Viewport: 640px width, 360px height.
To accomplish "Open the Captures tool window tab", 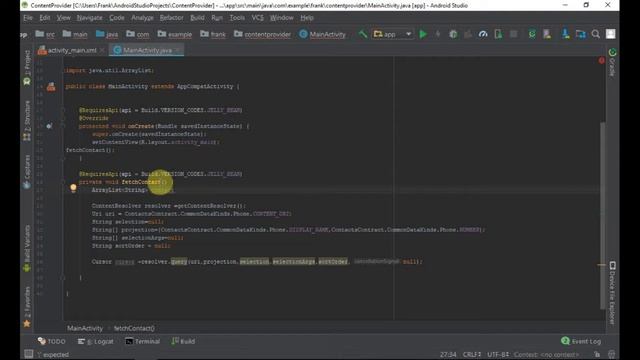I will [27, 171].
